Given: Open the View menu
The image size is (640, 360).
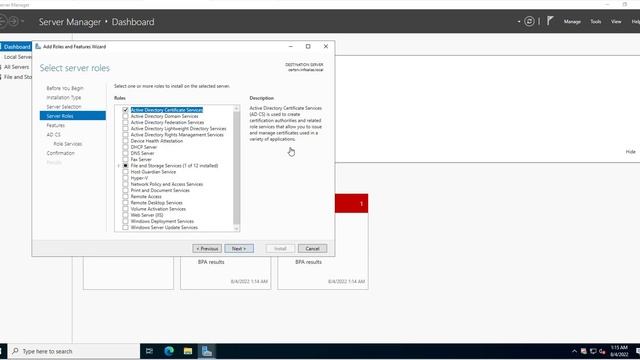Looking at the screenshot, I should 616,22.
